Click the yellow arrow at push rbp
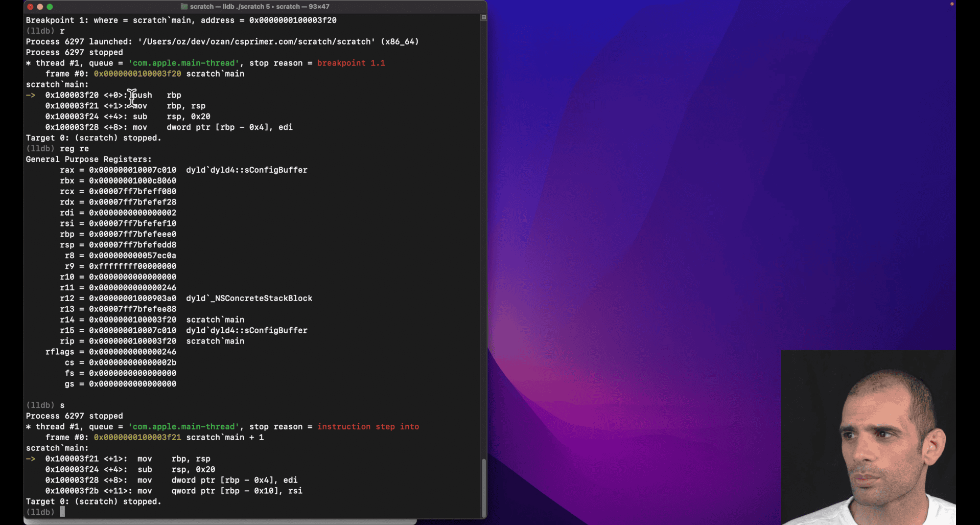 (x=31, y=95)
